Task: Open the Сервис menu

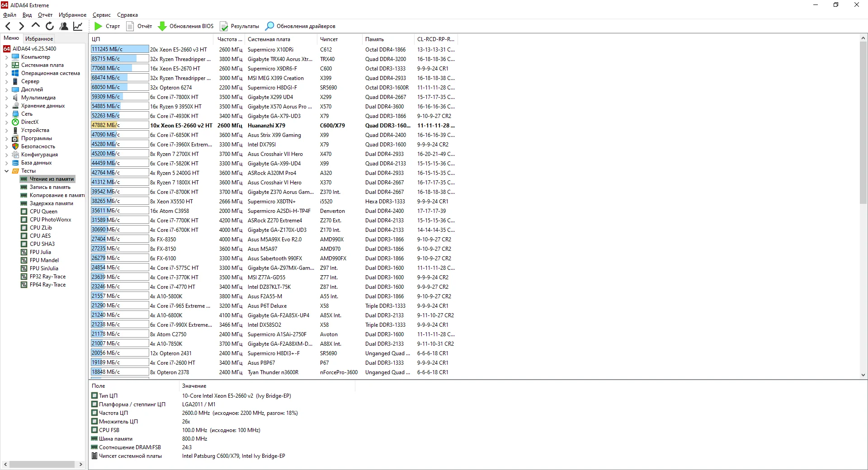Action: (x=102, y=15)
